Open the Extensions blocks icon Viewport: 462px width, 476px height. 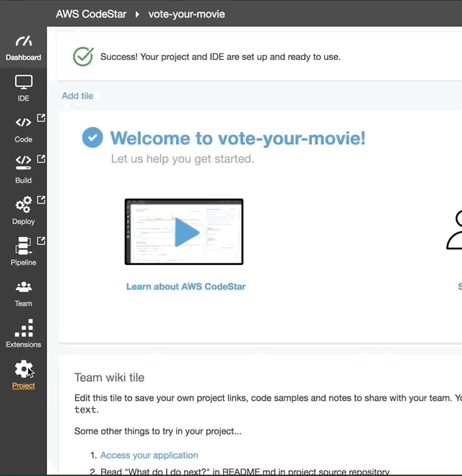(24, 327)
